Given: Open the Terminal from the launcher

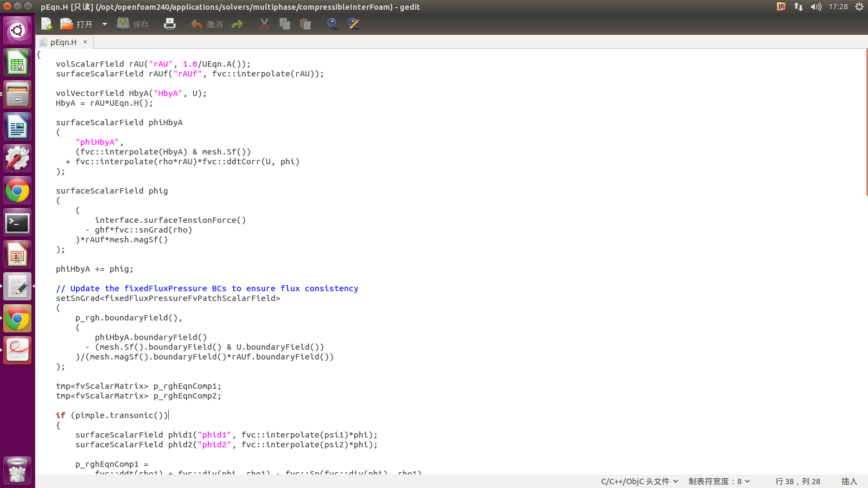Looking at the screenshot, I should point(17,223).
